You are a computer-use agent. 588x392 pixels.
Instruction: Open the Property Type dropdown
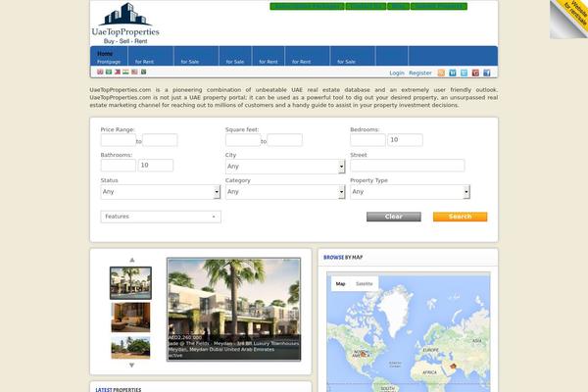point(410,192)
